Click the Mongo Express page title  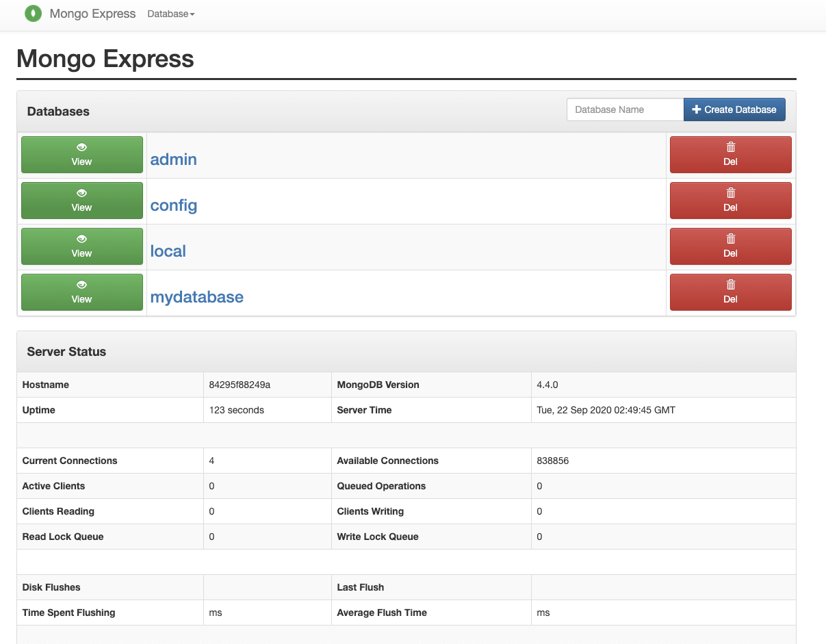(x=105, y=59)
